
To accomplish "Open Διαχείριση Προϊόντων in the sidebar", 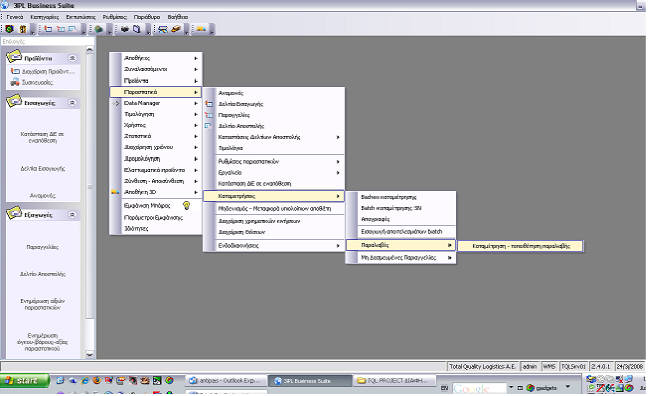I will [x=48, y=72].
